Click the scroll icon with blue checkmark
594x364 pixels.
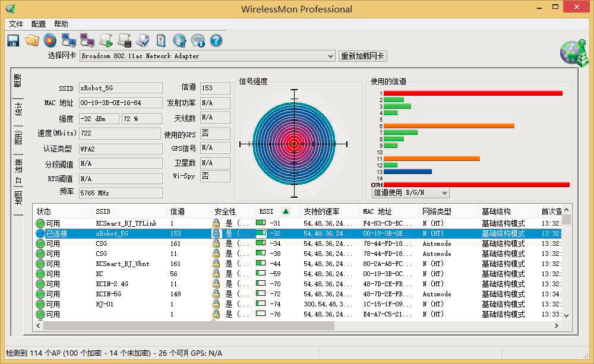(x=143, y=40)
